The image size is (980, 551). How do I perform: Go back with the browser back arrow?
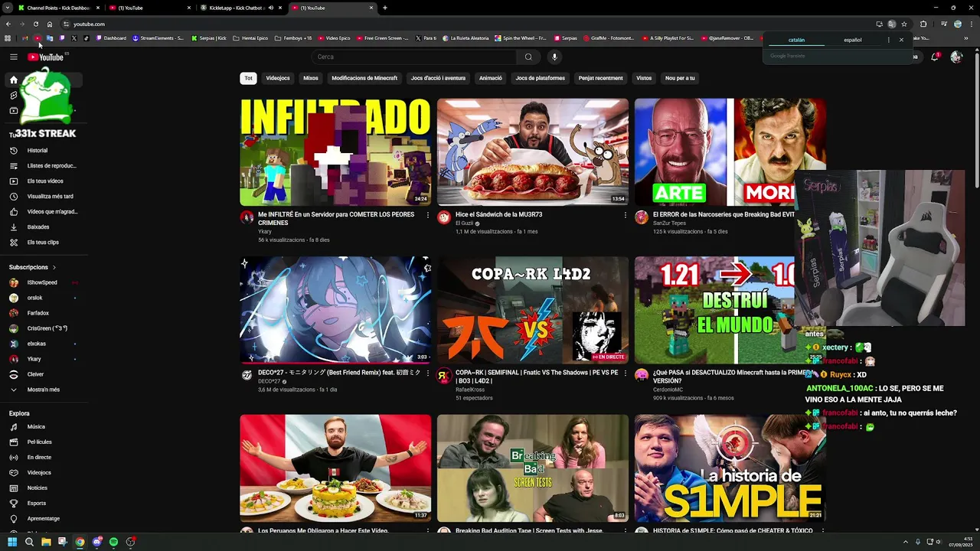[8, 24]
